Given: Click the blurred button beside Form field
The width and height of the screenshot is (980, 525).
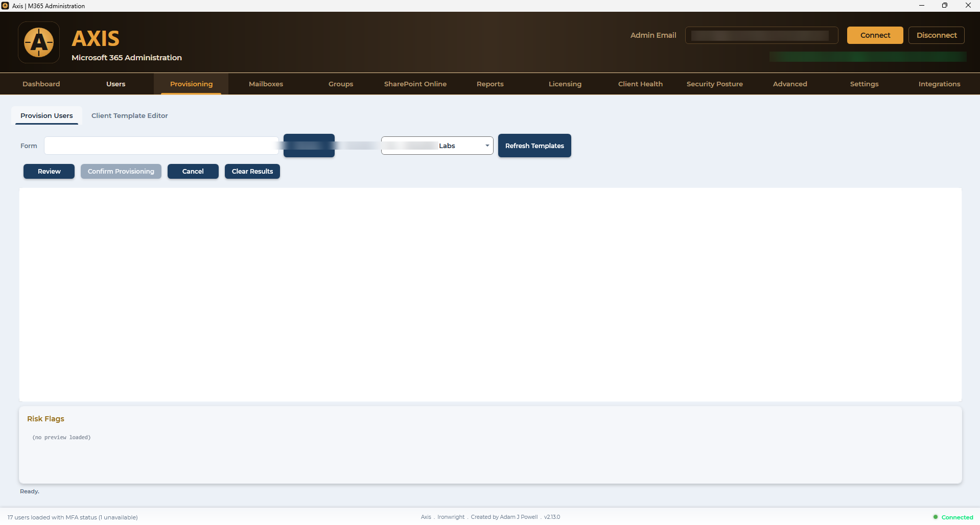Looking at the screenshot, I should coord(309,146).
